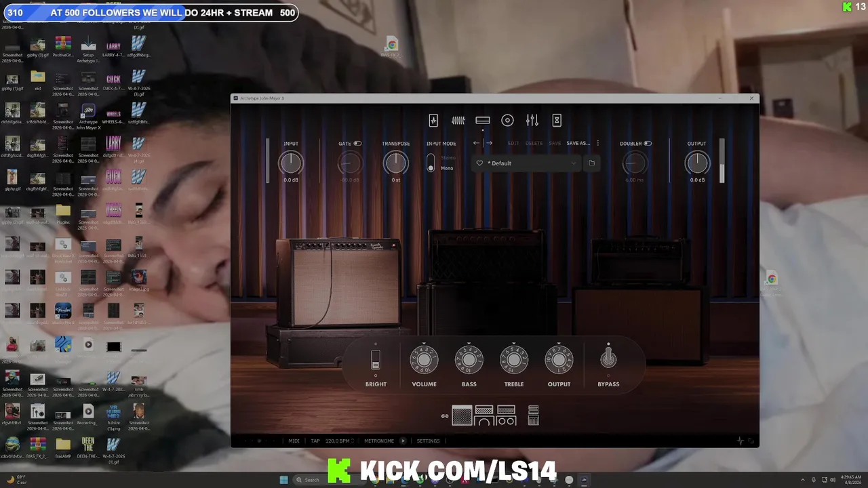Open the Windows Start button

[283, 480]
